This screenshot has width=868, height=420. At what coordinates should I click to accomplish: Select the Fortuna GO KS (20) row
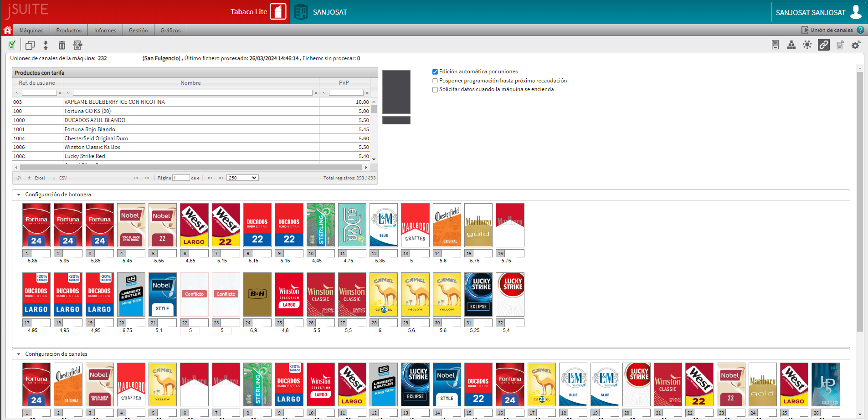coord(191,111)
